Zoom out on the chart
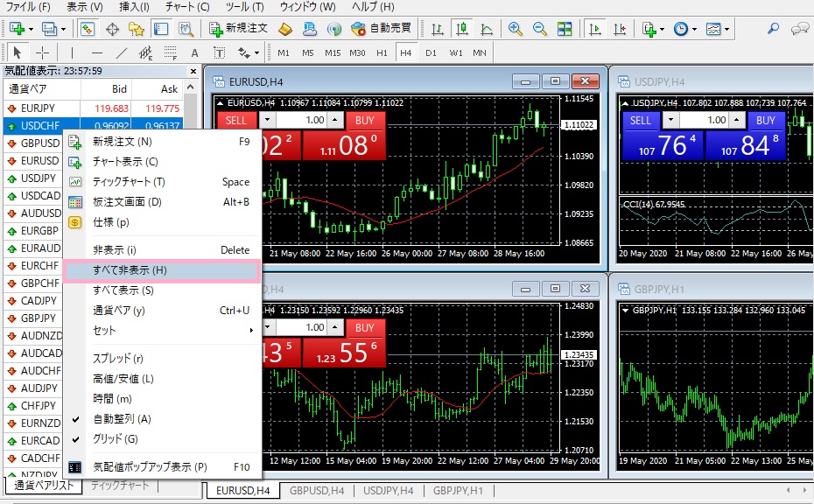The width and height of the screenshot is (814, 504). [x=540, y=29]
